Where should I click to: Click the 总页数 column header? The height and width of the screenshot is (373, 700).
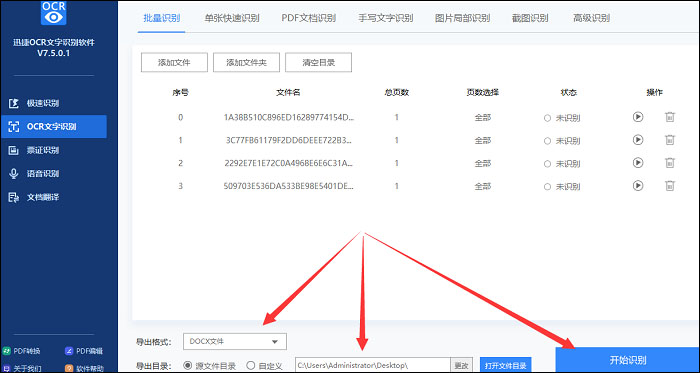[x=397, y=93]
